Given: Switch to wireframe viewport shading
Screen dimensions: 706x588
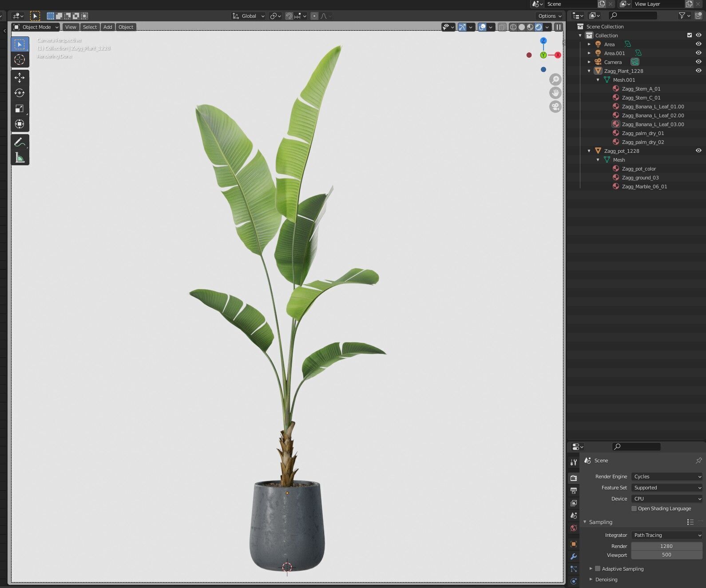Looking at the screenshot, I should [513, 27].
